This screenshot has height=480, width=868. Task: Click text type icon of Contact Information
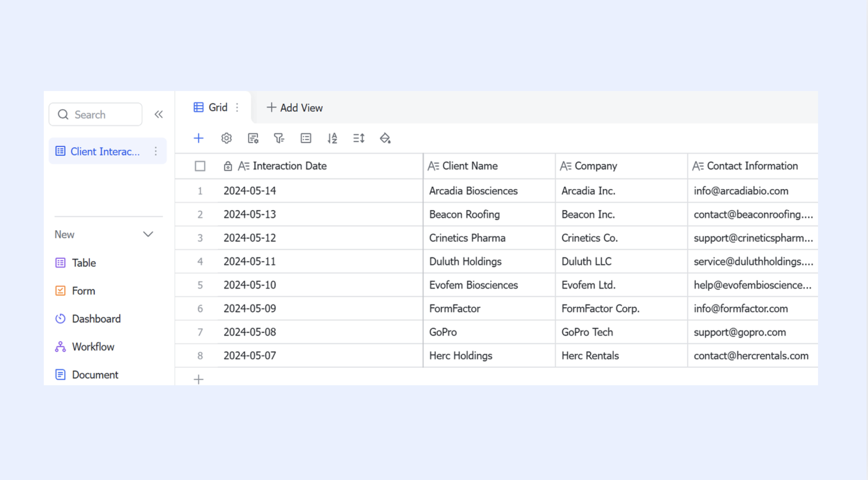pyautogui.click(x=698, y=166)
